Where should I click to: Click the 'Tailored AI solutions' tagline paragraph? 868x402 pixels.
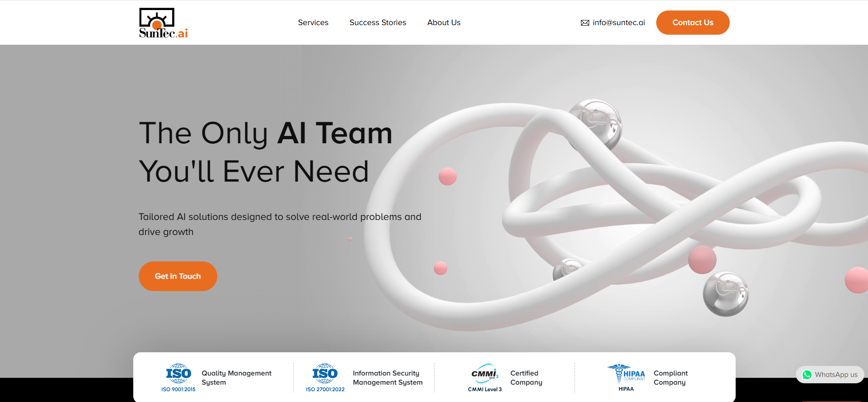pyautogui.click(x=280, y=224)
